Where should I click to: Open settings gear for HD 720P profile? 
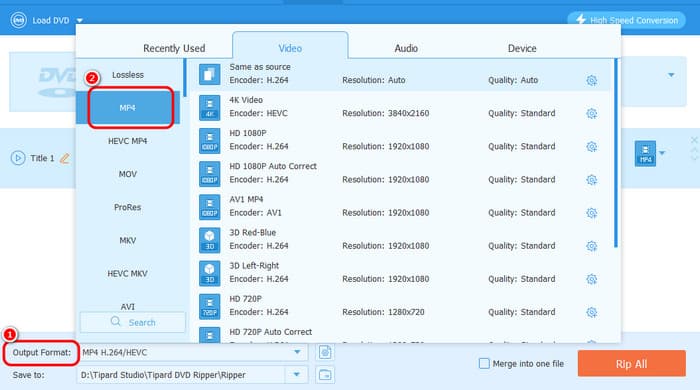tap(592, 312)
